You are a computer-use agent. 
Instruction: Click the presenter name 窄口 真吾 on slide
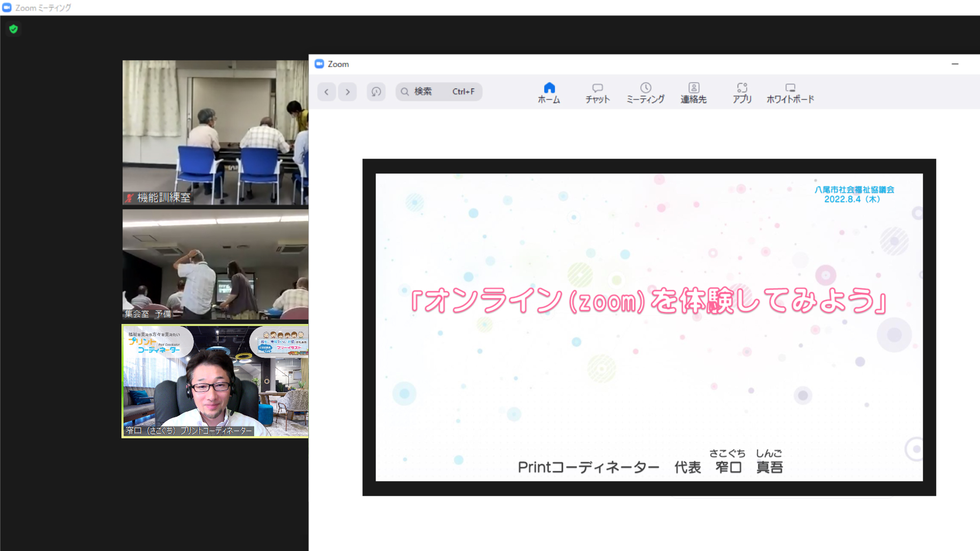749,467
